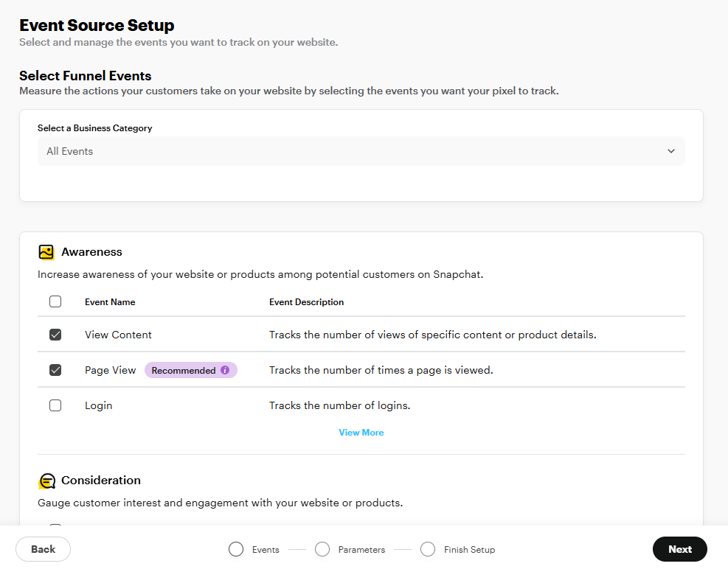Click the Consideration chat bubble icon

(x=46, y=481)
